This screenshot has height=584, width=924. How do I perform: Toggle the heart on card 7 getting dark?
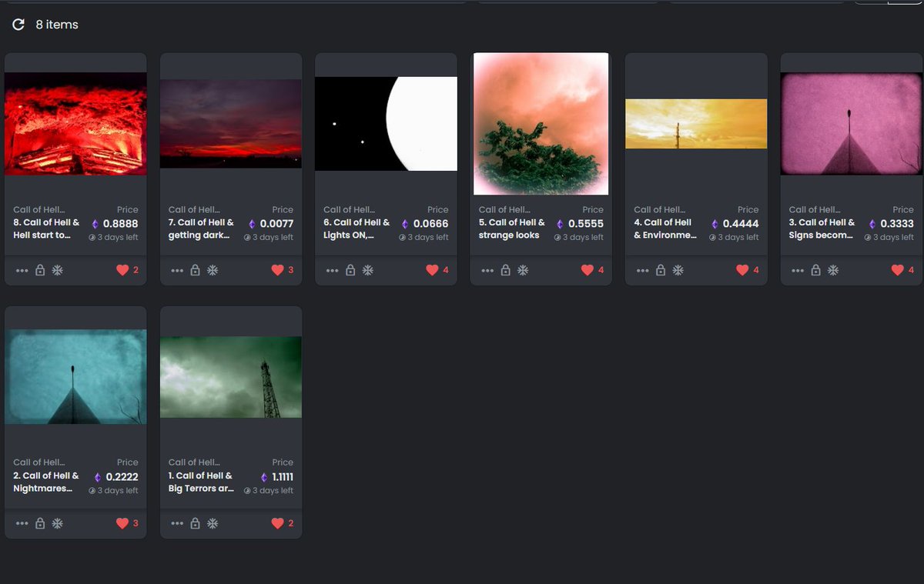point(277,270)
